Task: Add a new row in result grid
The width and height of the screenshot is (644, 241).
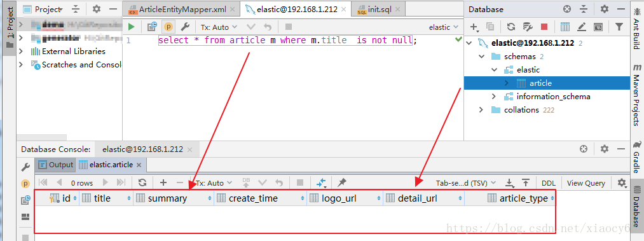Action: (x=163, y=182)
